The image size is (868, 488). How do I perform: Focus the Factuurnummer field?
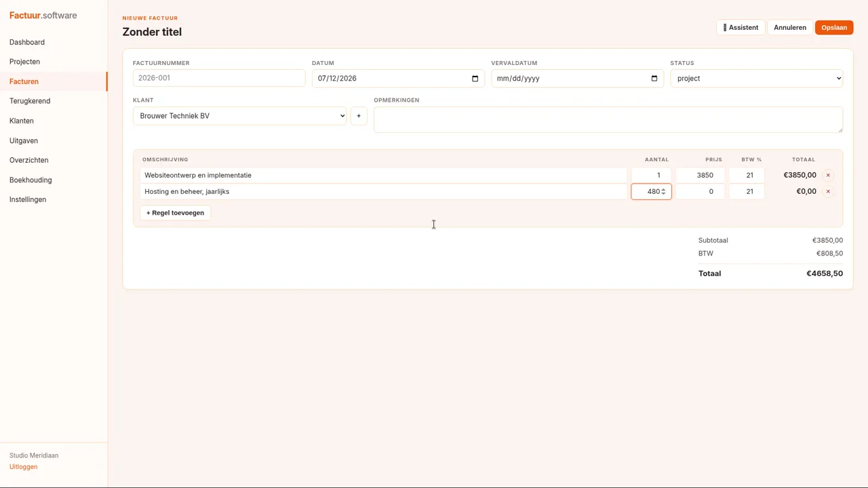click(219, 78)
